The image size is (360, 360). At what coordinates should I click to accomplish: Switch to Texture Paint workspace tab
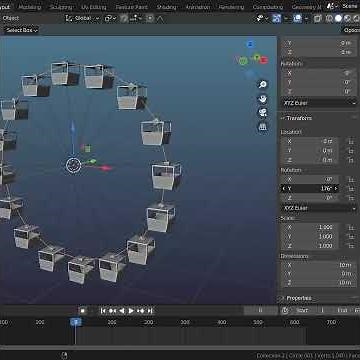131,7
